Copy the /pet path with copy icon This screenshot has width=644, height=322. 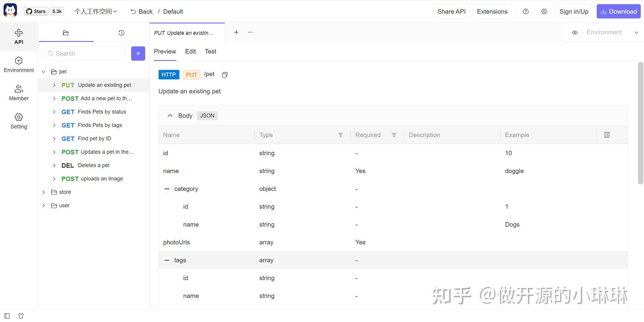tap(225, 75)
